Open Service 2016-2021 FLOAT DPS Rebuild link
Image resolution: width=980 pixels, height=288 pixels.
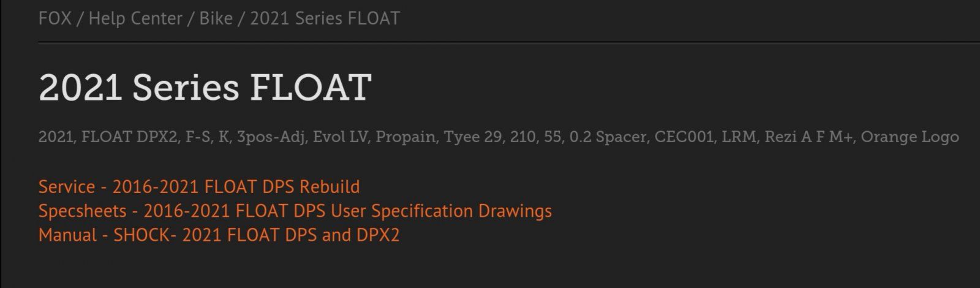(x=199, y=187)
